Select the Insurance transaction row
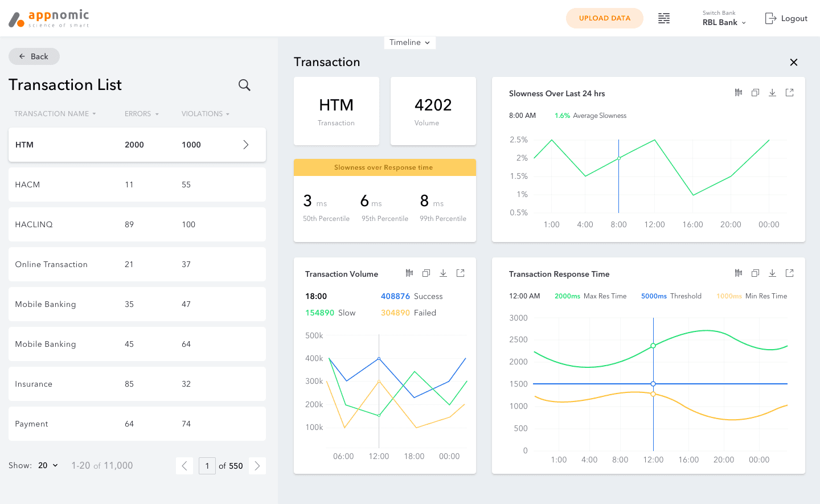This screenshot has width=820, height=504. (x=137, y=384)
